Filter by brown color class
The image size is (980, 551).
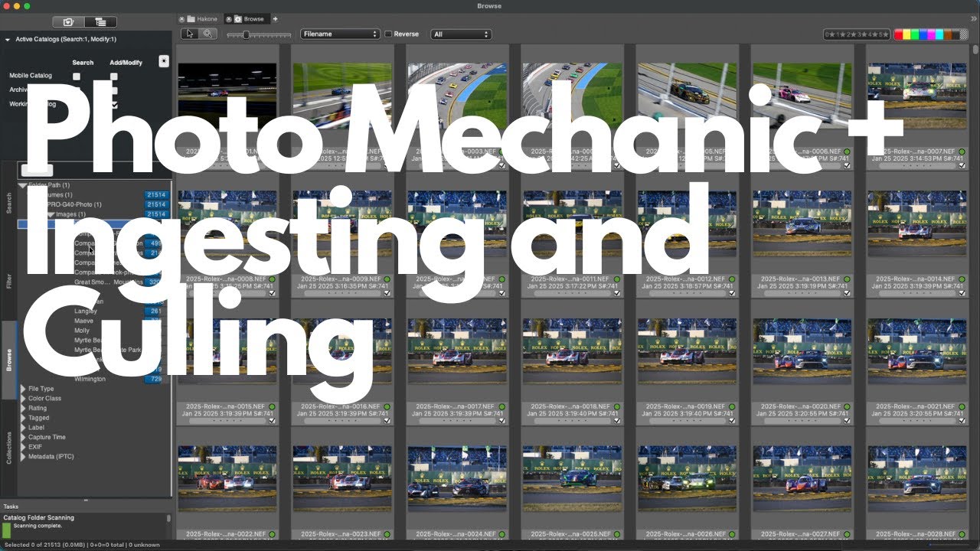point(948,34)
